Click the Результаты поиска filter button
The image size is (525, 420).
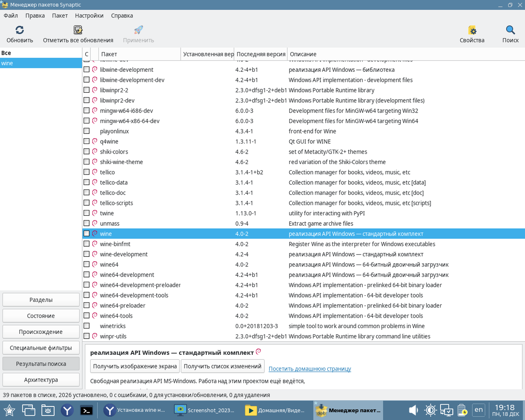tap(41, 364)
